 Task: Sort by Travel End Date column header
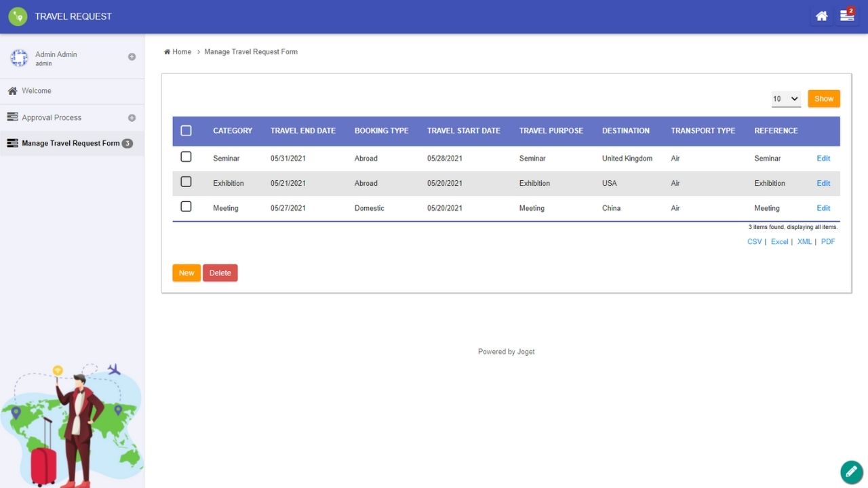click(302, 131)
